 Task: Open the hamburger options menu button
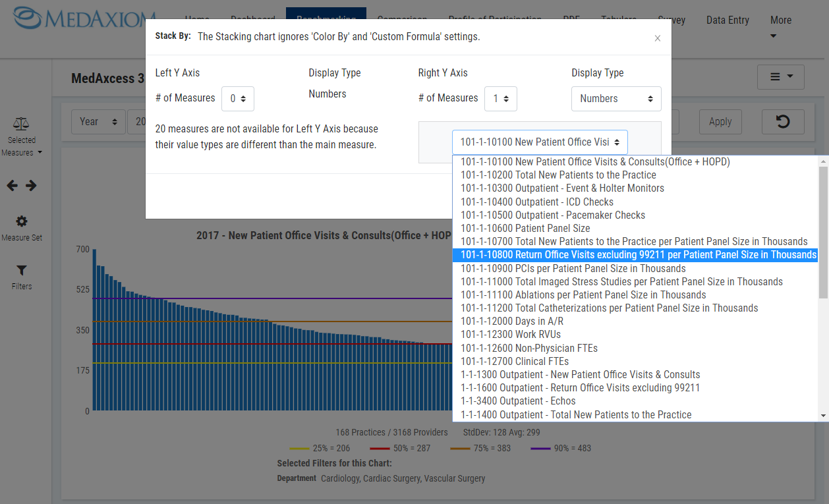tap(781, 77)
